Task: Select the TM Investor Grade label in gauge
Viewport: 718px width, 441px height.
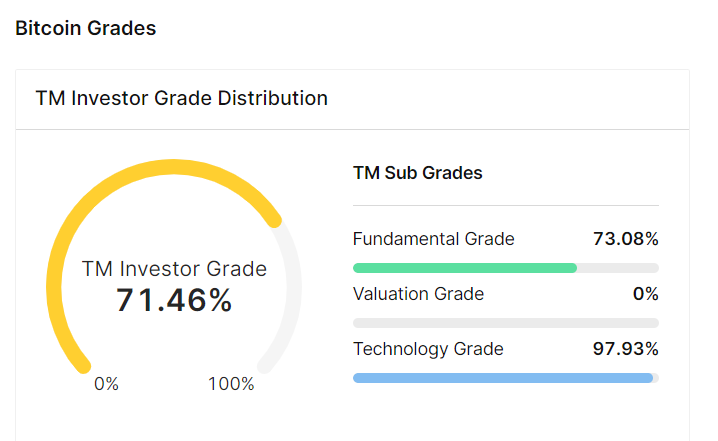Action: [x=174, y=268]
